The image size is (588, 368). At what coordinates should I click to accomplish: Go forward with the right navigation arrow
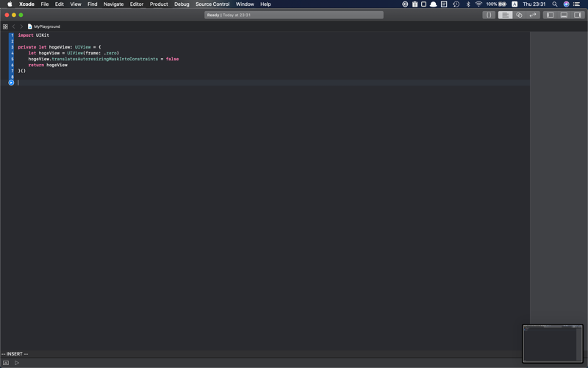[21, 26]
